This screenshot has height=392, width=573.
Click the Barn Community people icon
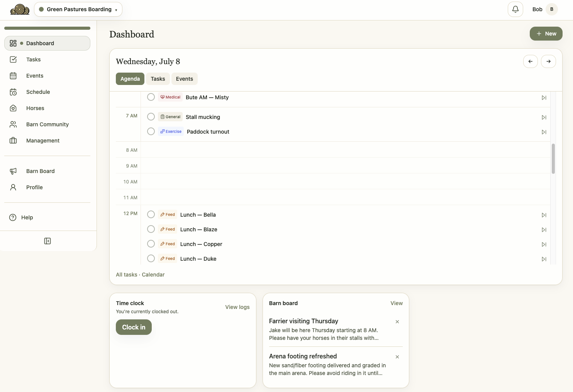tap(13, 124)
